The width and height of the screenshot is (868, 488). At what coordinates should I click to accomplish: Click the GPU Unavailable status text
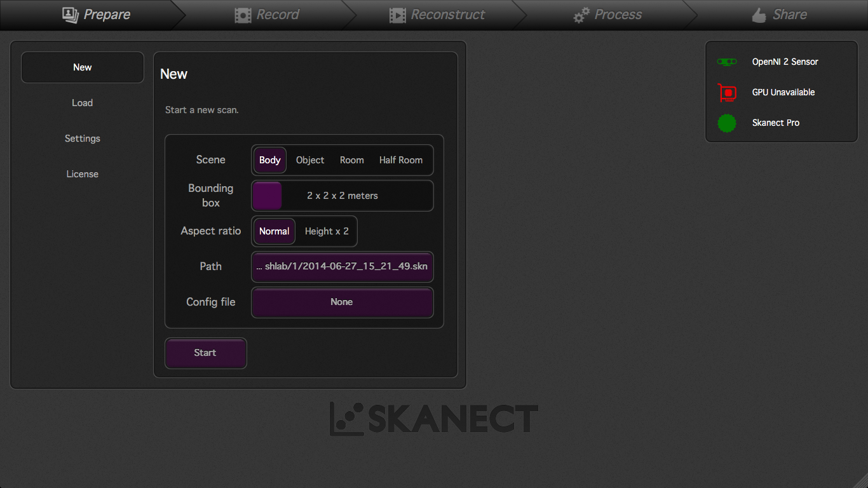783,92
